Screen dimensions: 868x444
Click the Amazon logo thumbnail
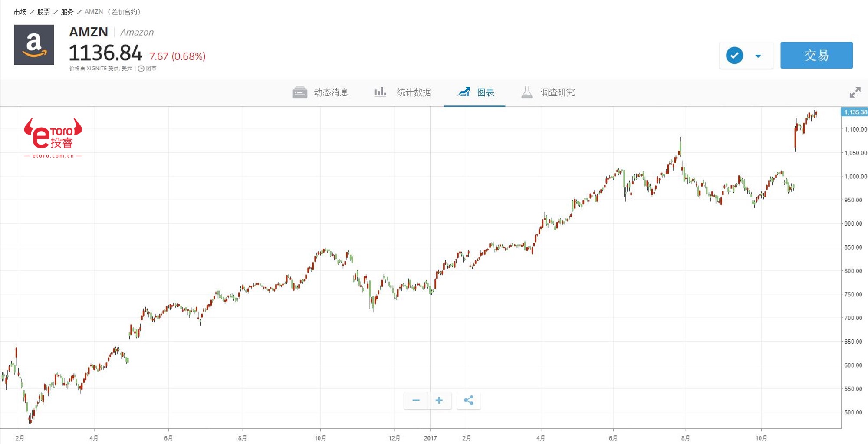coord(34,45)
